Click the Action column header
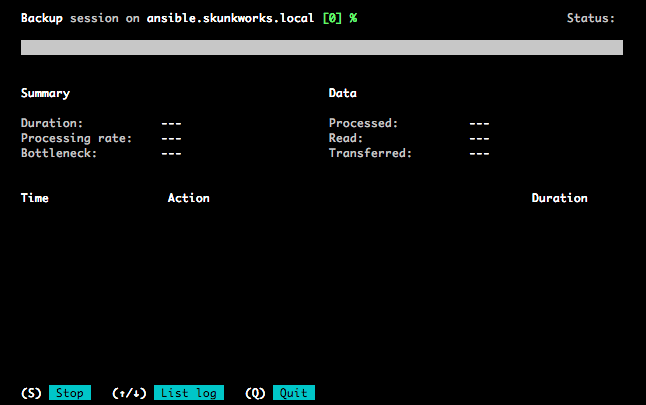This screenshot has width=646, height=405. point(188,198)
